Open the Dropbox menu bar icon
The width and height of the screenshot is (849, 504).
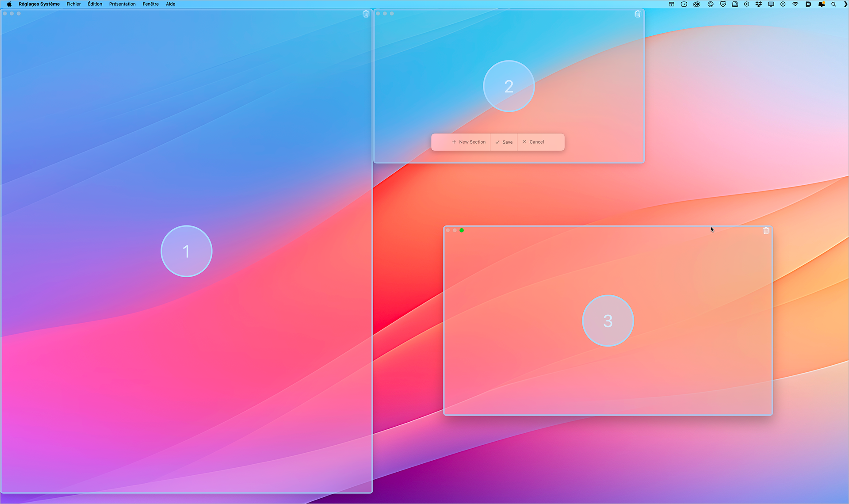pos(759,4)
